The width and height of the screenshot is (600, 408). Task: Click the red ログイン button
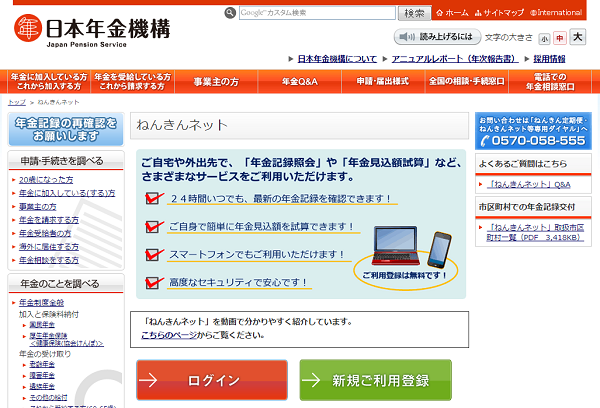pos(212,380)
